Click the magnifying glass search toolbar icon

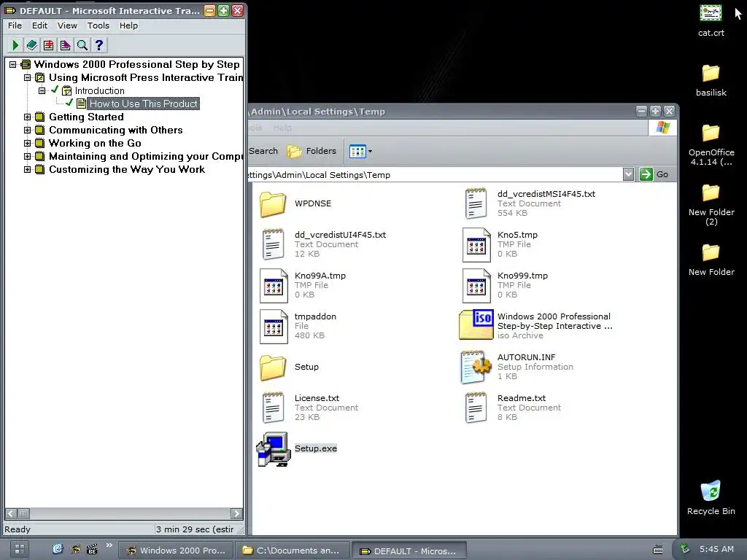[82, 45]
